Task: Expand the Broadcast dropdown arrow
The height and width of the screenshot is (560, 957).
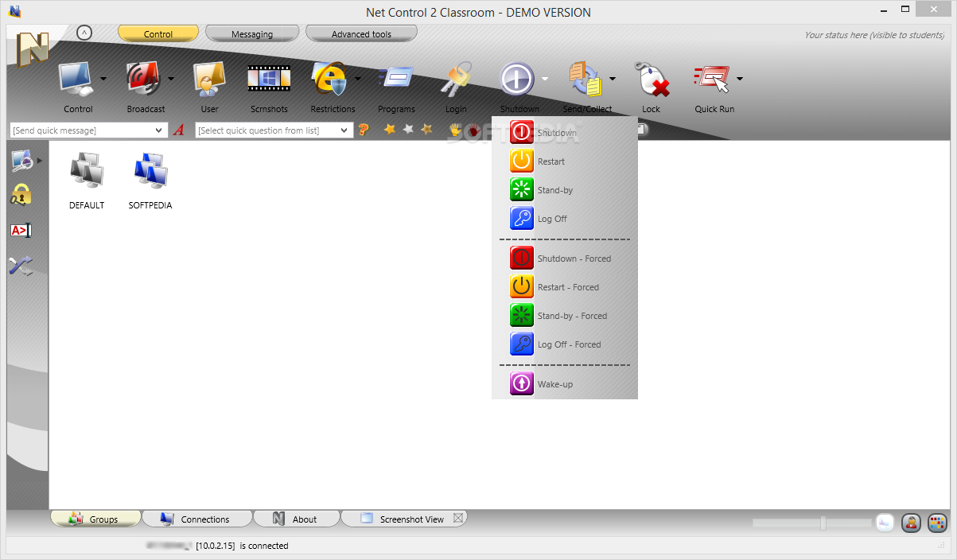Action: point(171,79)
